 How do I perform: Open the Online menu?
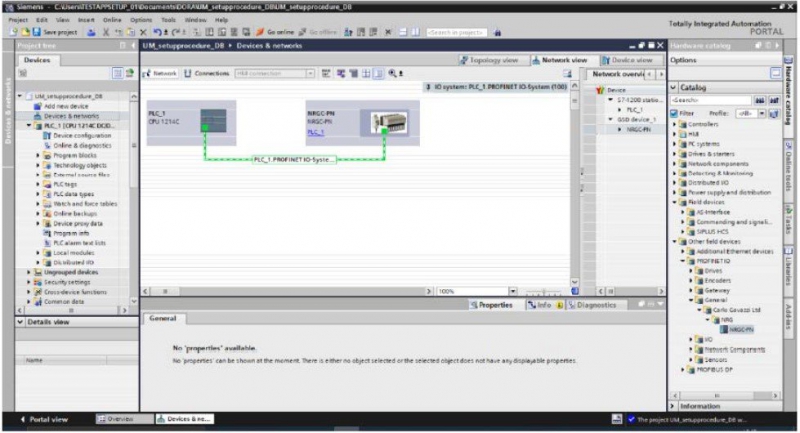[x=112, y=20]
